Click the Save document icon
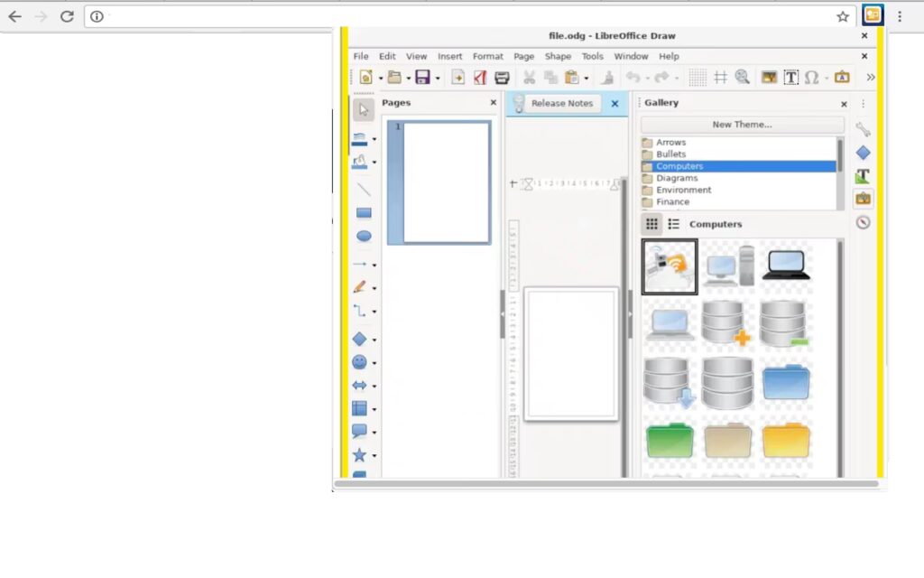Screen dimensions: 924x578 pyautogui.click(x=422, y=78)
